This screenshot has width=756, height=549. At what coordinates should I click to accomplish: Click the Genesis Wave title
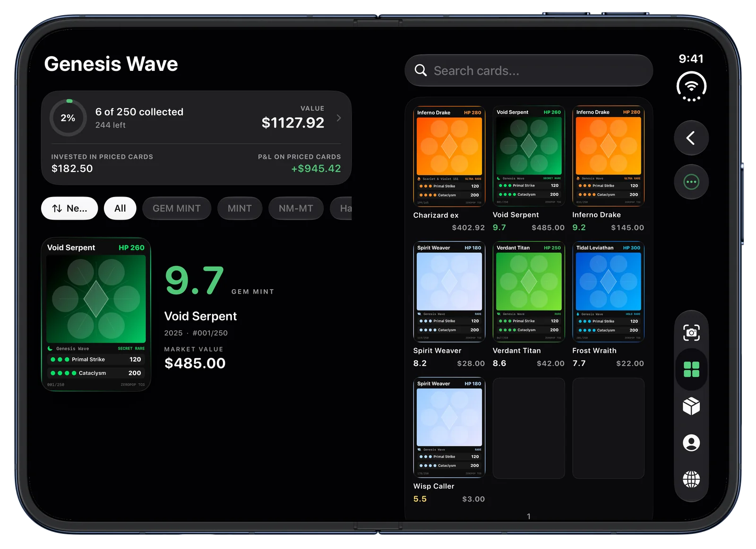point(111,64)
